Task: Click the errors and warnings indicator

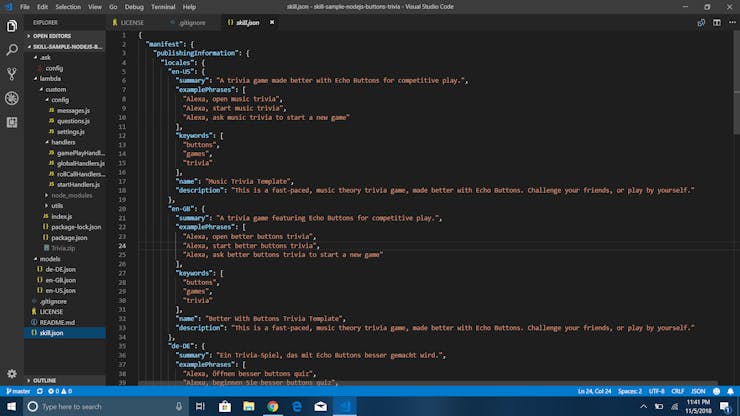Action: (x=60, y=391)
